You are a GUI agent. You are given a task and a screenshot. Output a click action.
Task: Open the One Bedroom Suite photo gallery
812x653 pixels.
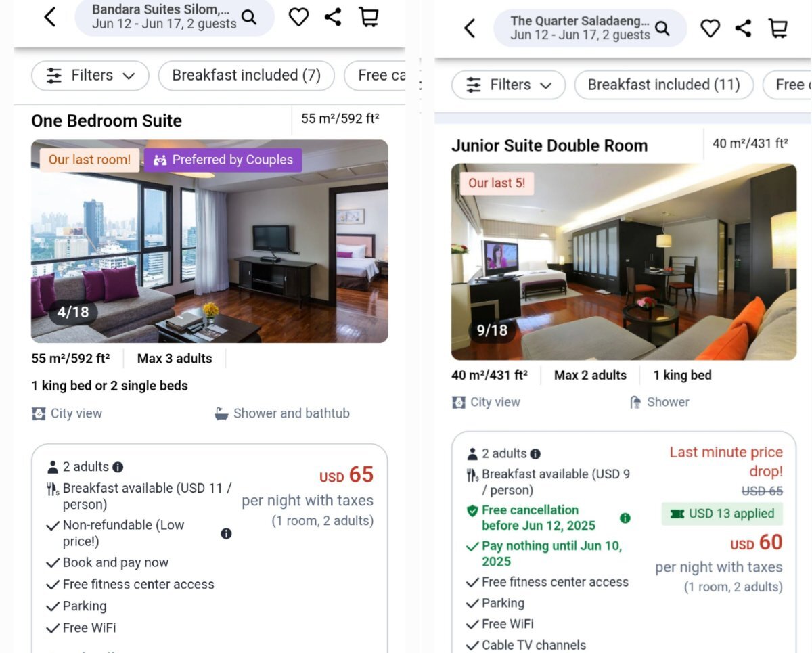coord(210,241)
